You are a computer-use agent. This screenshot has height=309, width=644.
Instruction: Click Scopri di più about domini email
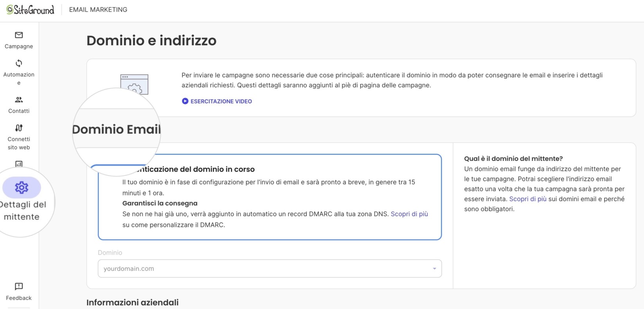[x=528, y=199]
